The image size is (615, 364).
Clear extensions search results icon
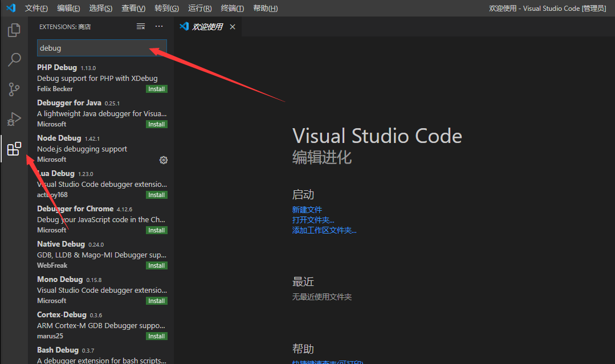[x=140, y=27]
